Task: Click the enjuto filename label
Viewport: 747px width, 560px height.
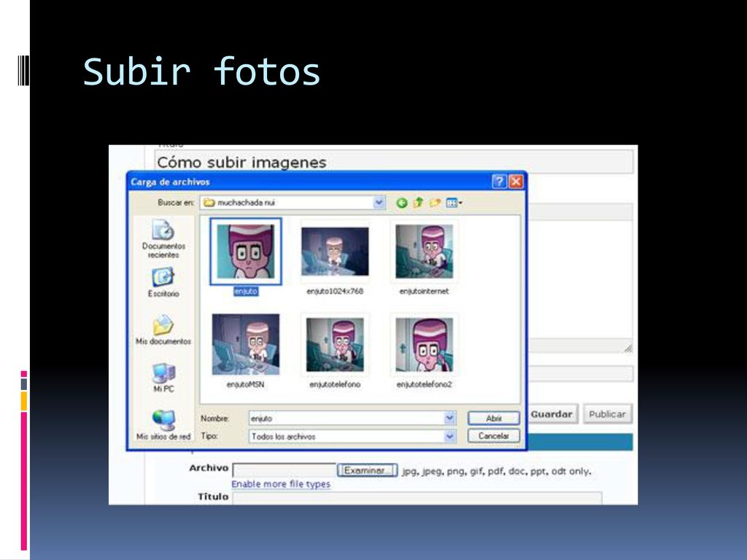Action: 246,291
